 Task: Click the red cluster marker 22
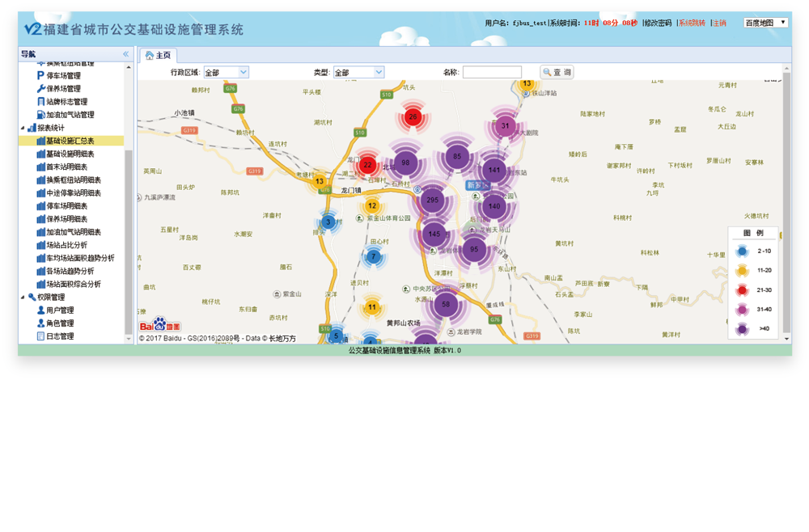tap(367, 165)
